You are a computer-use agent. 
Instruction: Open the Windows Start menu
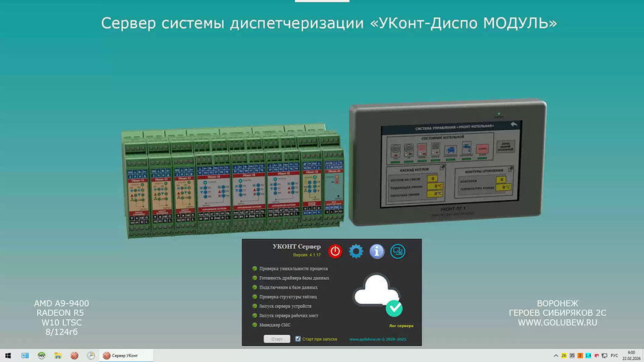pyautogui.click(x=9, y=355)
